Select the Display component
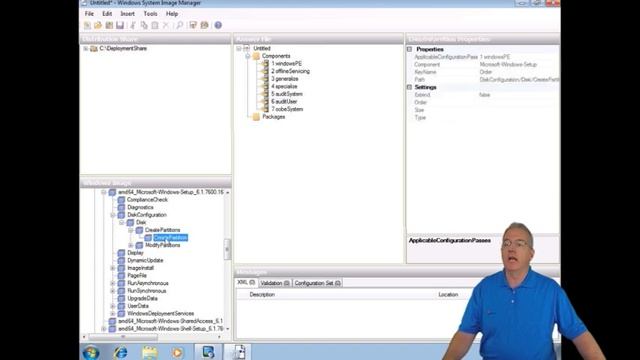This screenshot has width=640, height=360. coord(135,253)
